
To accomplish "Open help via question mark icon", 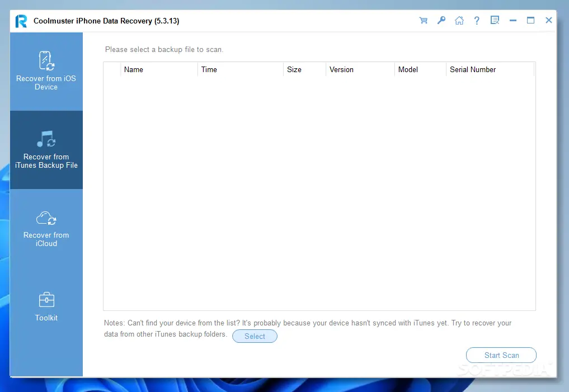I will click(477, 20).
